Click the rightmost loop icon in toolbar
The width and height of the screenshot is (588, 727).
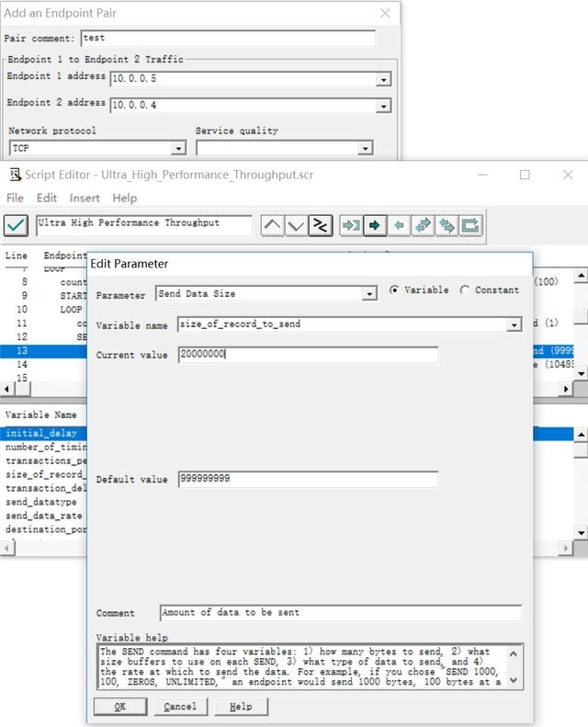pos(470,225)
